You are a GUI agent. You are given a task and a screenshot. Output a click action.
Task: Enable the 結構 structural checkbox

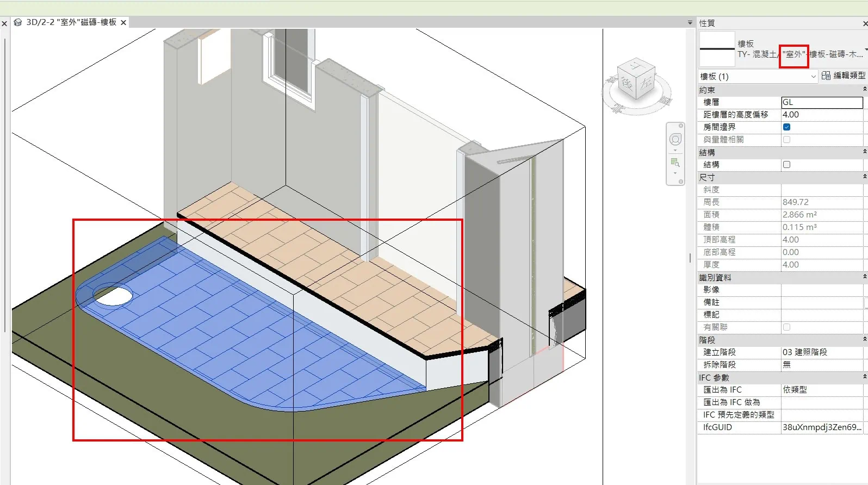tap(786, 165)
